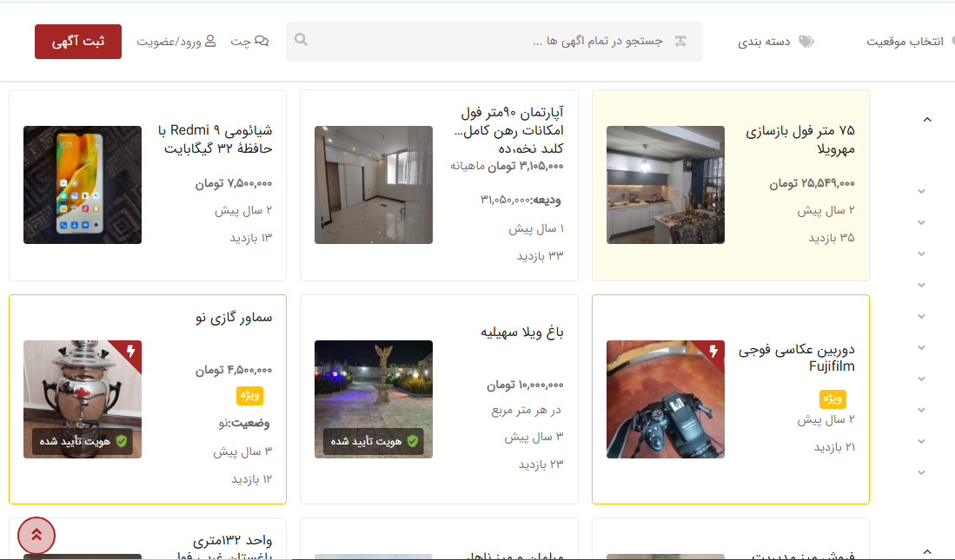Click the lightning badge on the Fujifilm camera ad
Screen dimensions: 955x560
pos(715,352)
